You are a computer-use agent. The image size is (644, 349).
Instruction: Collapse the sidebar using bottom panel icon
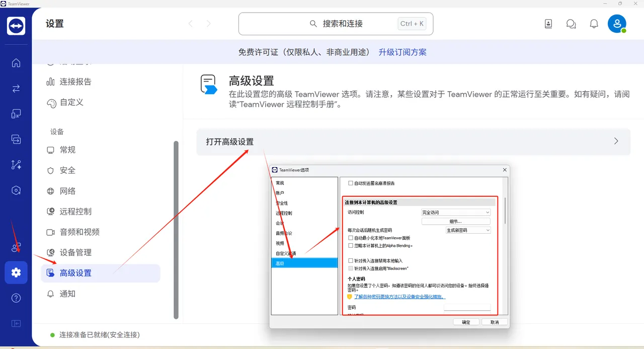[16, 323]
